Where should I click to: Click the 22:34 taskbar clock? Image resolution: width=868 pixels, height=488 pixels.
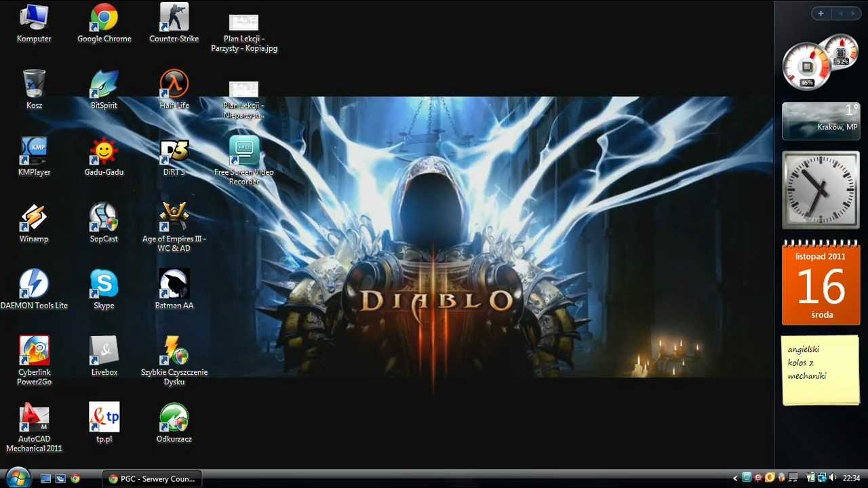pyautogui.click(x=851, y=479)
